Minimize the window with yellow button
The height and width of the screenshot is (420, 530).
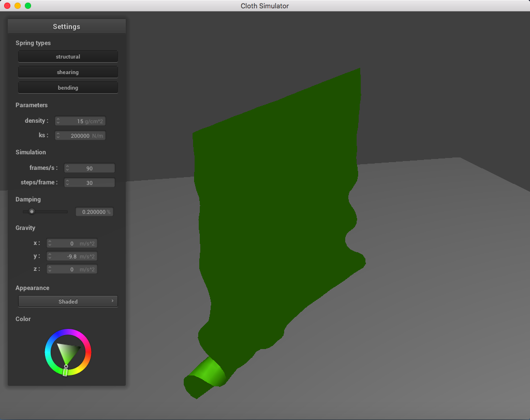pyautogui.click(x=18, y=6)
